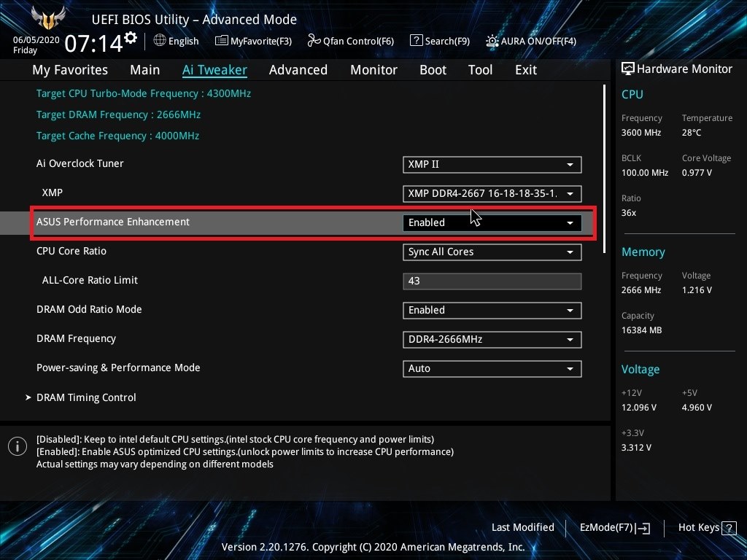The image size is (747, 560).
Task: Click the ASUS Performance Enhancement label
Action: pyautogui.click(x=113, y=222)
